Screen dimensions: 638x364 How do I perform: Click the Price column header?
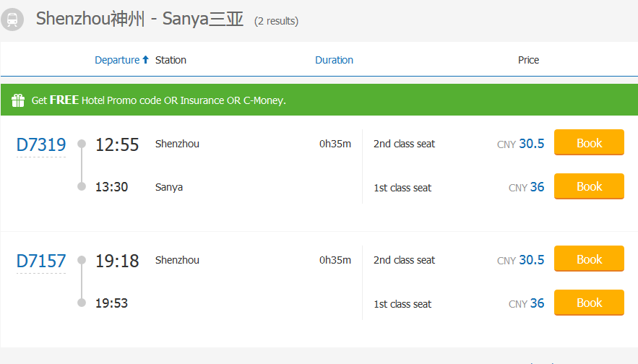528,60
